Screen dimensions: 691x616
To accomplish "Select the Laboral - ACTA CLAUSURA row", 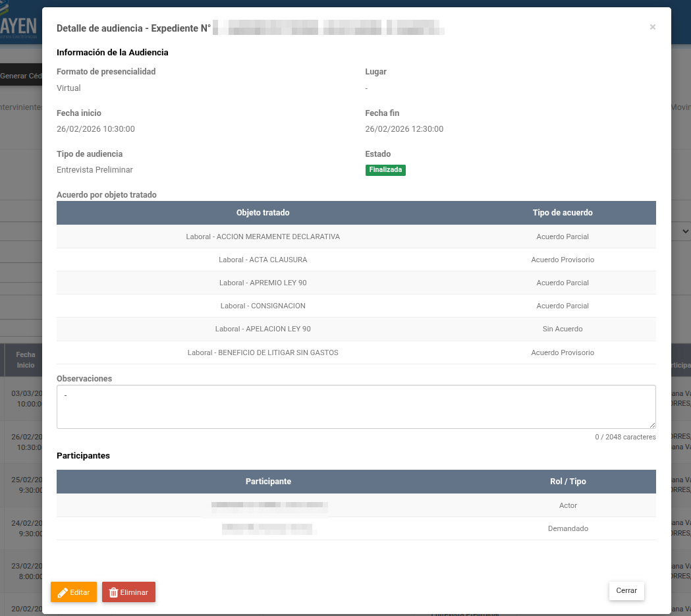I will point(263,260).
